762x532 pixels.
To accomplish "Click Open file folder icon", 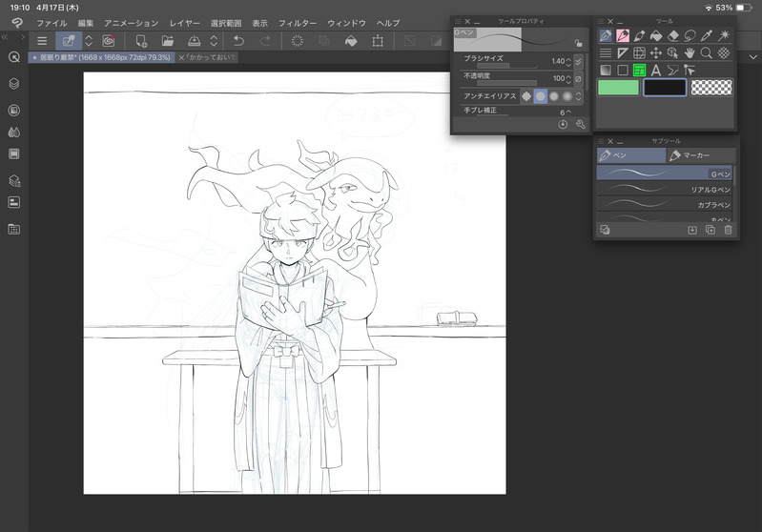I will point(168,41).
